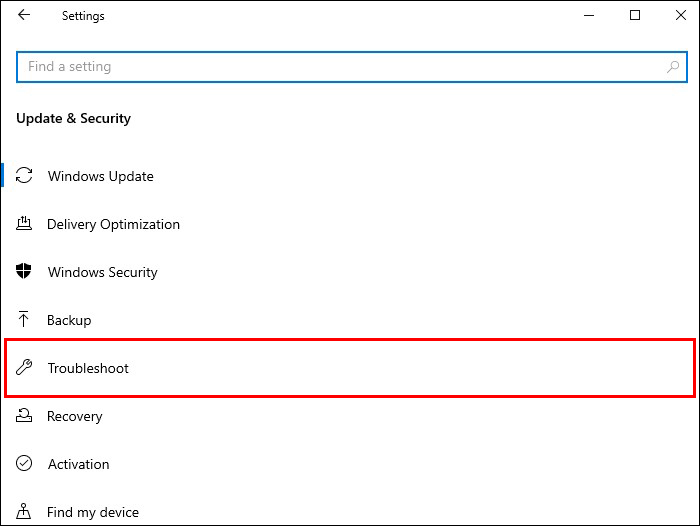The width and height of the screenshot is (700, 526).
Task: Select the Windows Security entry
Action: 102,272
